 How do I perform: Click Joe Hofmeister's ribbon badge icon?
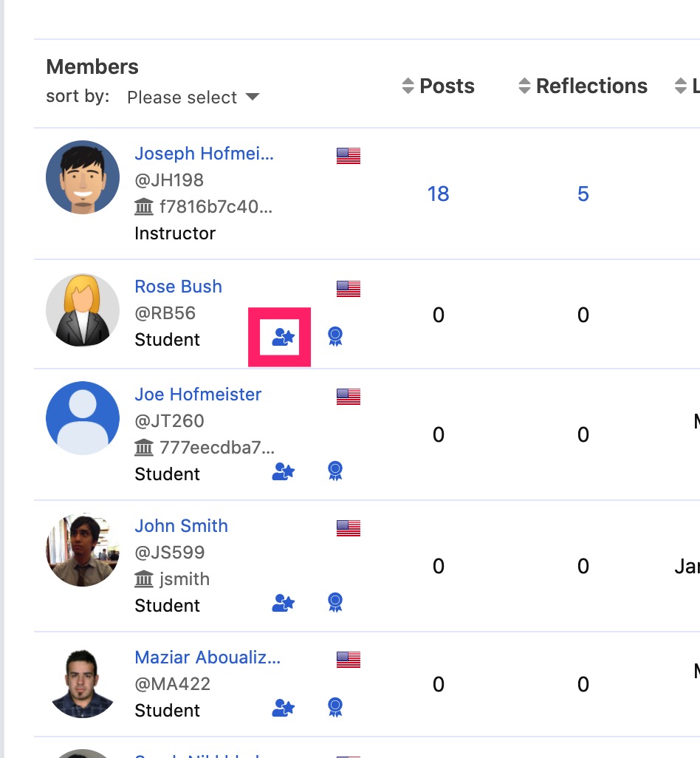pyautogui.click(x=335, y=471)
